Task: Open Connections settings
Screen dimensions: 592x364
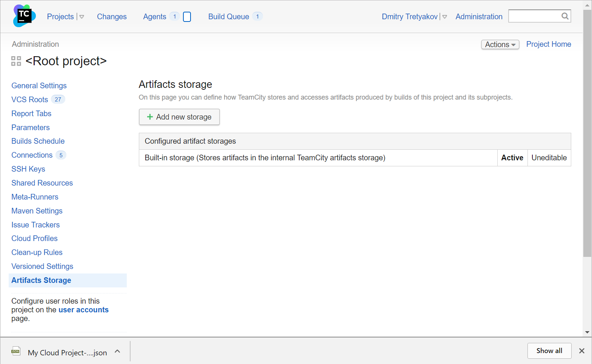Action: point(32,155)
